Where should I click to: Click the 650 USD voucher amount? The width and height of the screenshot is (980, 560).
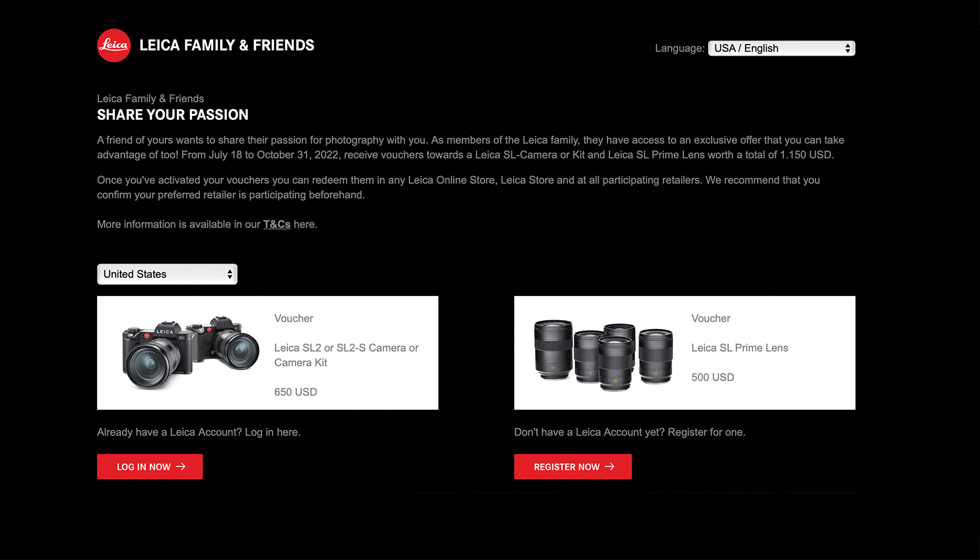pos(295,392)
